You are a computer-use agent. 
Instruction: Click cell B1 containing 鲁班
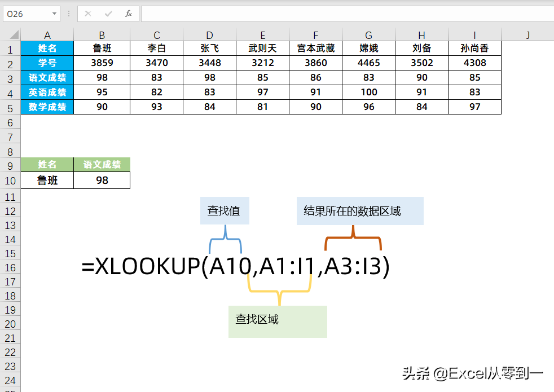pos(102,49)
